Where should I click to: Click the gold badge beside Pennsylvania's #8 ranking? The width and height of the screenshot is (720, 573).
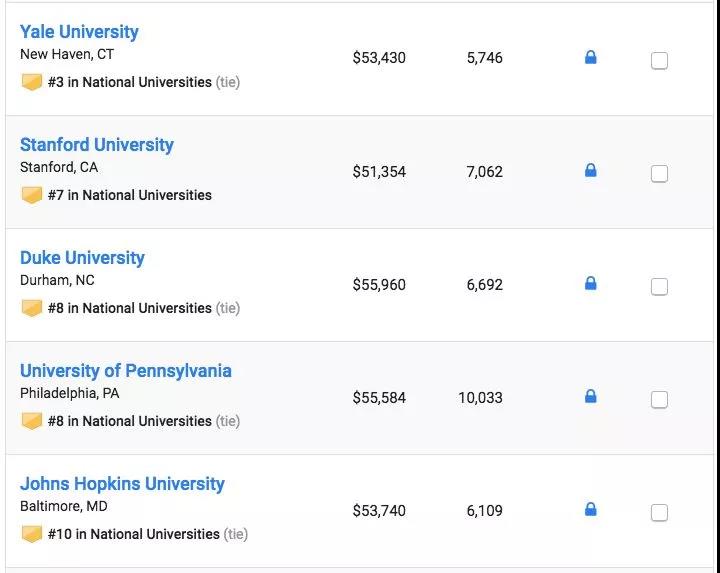[x=32, y=421]
